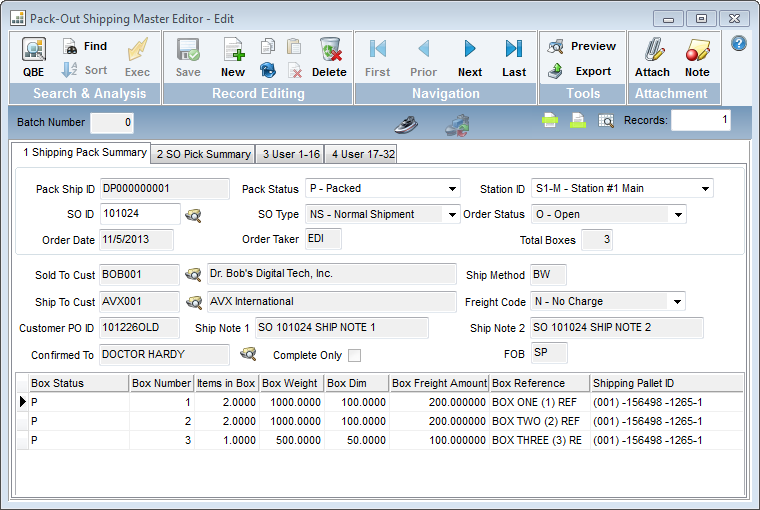Click the second printer document icon
Screen dimensions: 760x510
pos(578,120)
